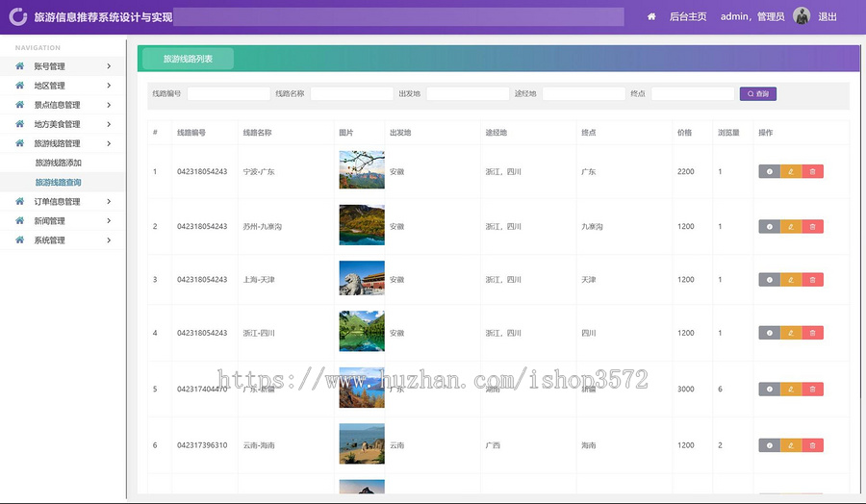The image size is (866, 504).
Task: Click the price cell 2200
Action: point(686,171)
